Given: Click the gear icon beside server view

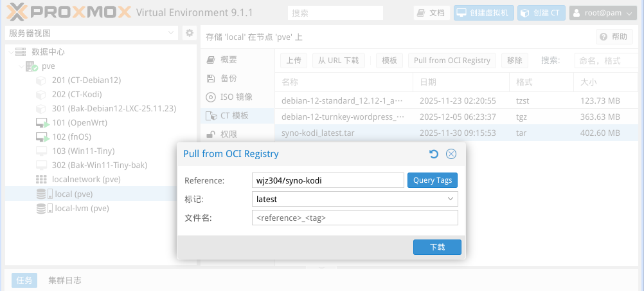Looking at the screenshot, I should tap(189, 33).
